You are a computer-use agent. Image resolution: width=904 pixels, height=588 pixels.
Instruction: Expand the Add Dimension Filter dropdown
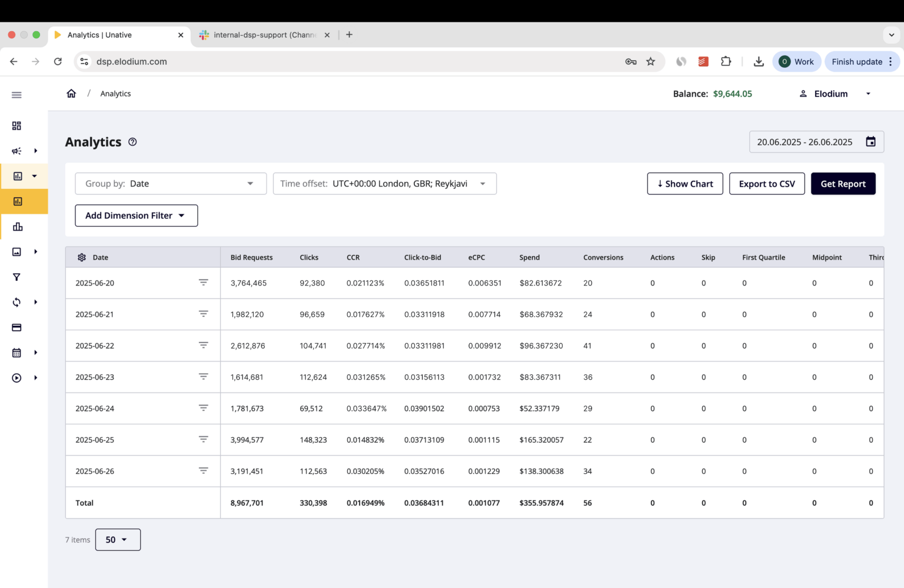136,215
